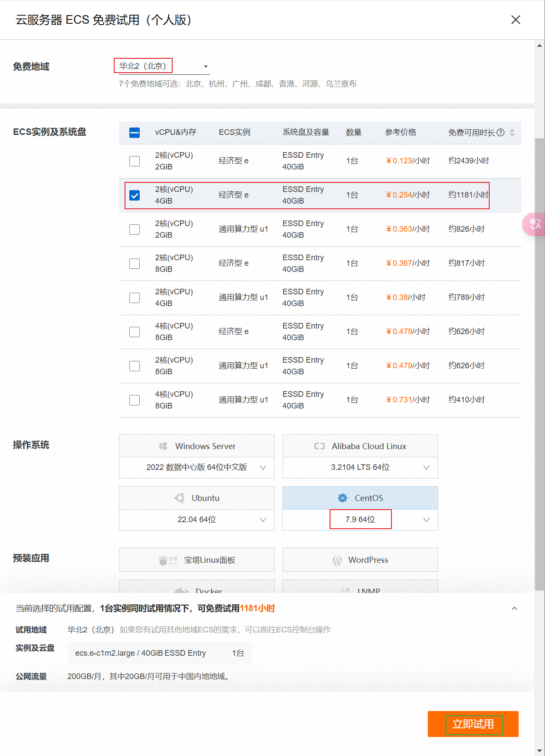Click the translate floating icon
This screenshot has height=756, width=545.
tap(534, 224)
